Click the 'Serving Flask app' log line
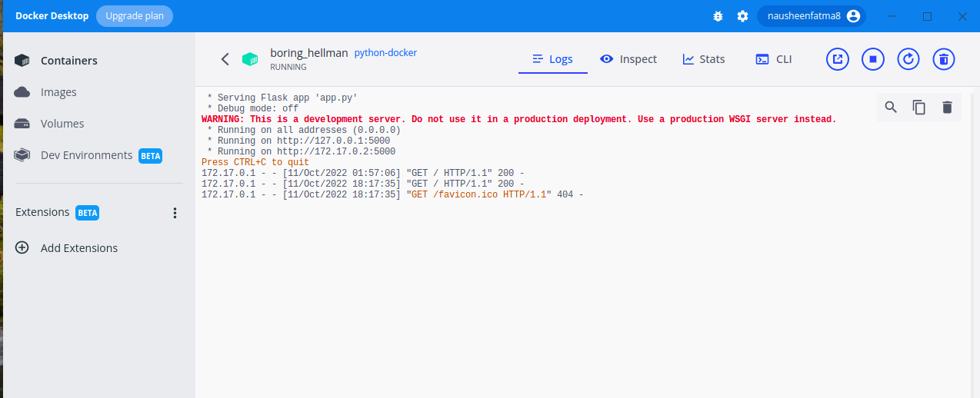The width and height of the screenshot is (980, 398). pos(282,98)
